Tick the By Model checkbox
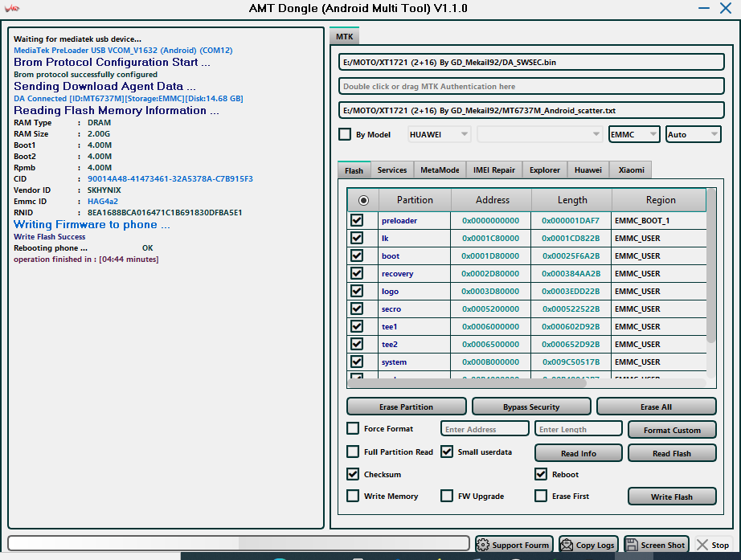 pos(345,134)
